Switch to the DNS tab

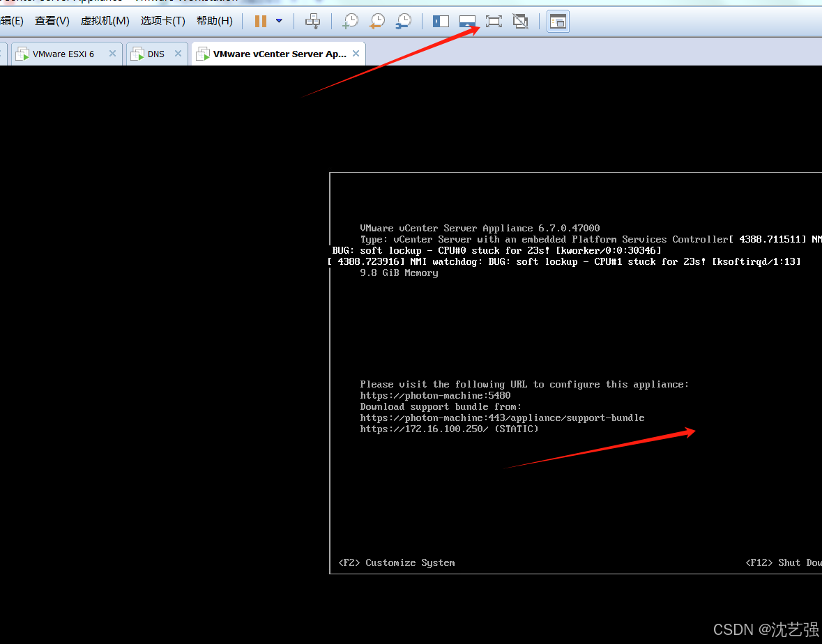pos(157,54)
